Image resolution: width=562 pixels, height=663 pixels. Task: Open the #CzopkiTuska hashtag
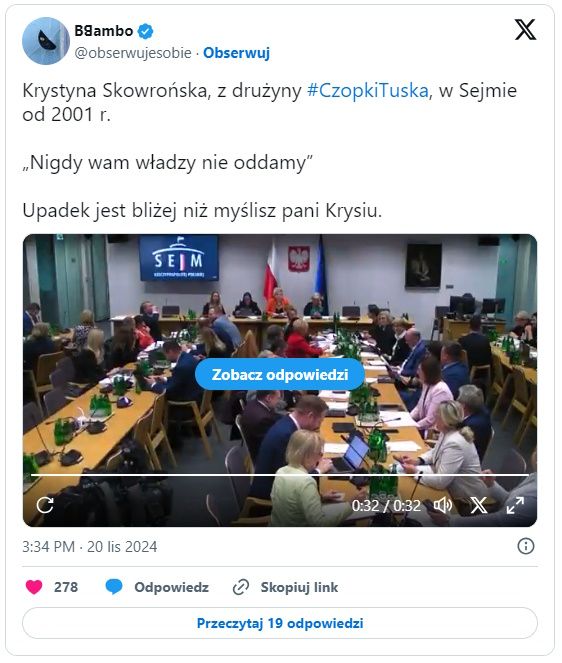click(368, 91)
